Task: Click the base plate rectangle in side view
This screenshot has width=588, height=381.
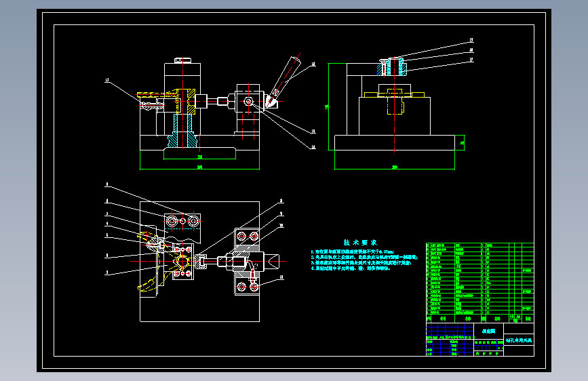Action: [395, 142]
